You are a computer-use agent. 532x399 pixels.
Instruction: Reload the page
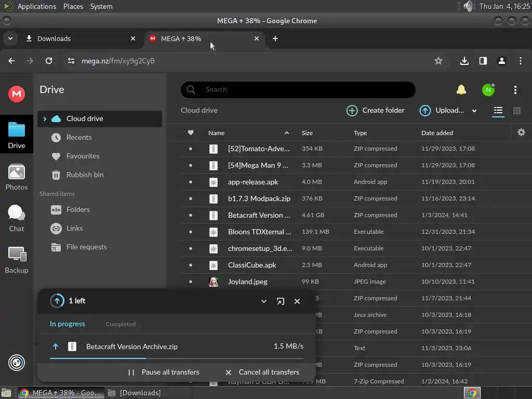[49, 61]
